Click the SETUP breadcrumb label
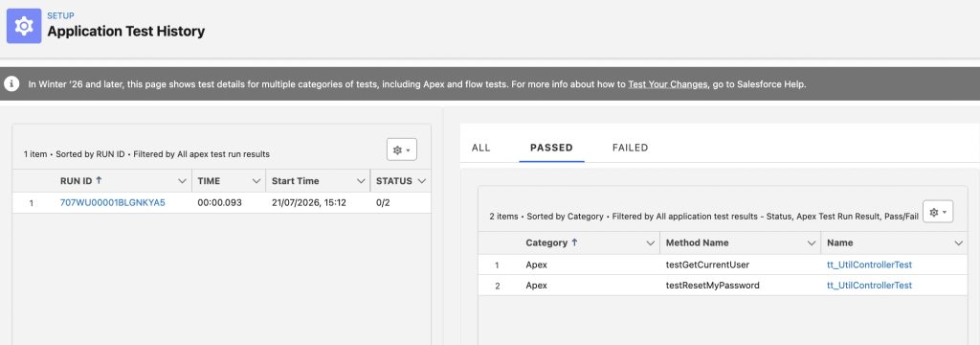Image resolution: width=980 pixels, height=345 pixels. click(x=60, y=15)
